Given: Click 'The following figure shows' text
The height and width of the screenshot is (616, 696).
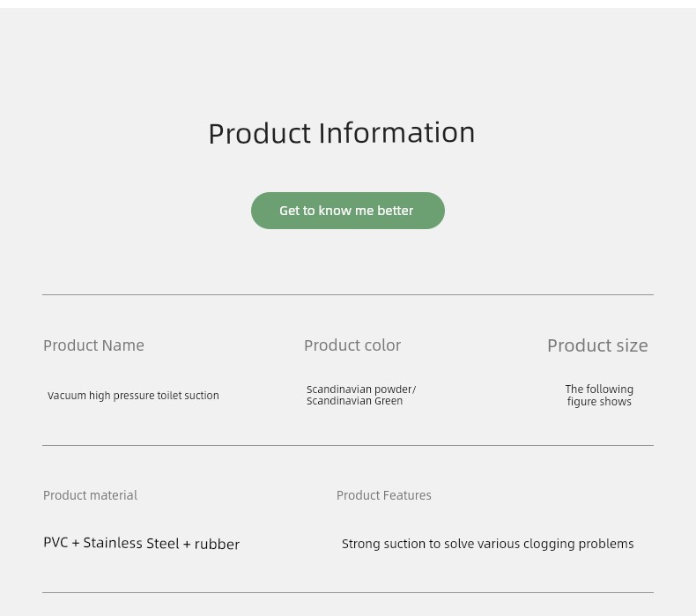Looking at the screenshot, I should click(599, 396).
